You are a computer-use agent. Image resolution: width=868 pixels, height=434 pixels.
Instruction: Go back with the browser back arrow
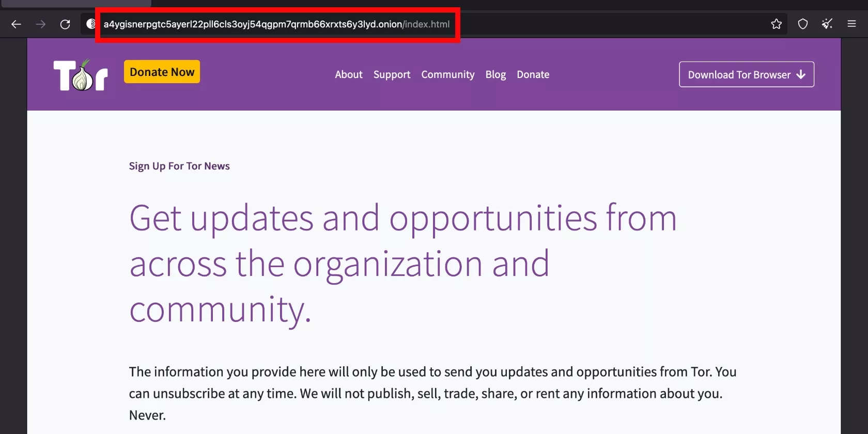(x=16, y=24)
